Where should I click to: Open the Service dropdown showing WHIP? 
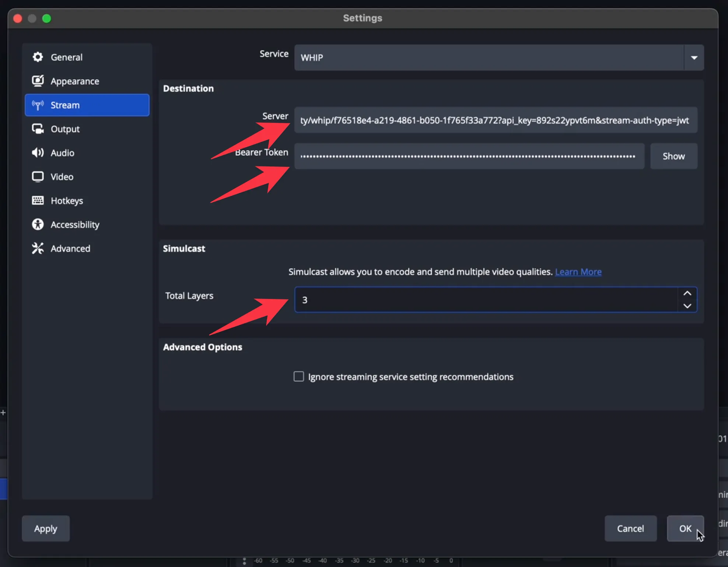pos(694,57)
